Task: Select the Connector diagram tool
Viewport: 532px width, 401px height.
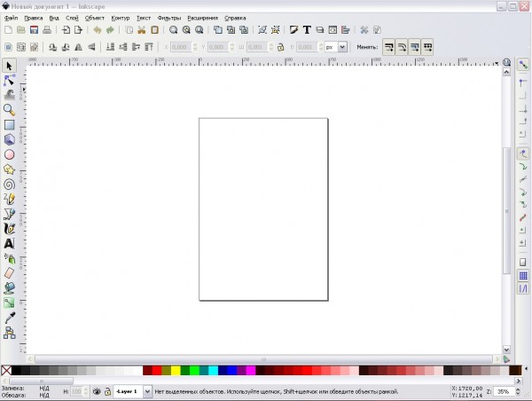Action: (9, 333)
